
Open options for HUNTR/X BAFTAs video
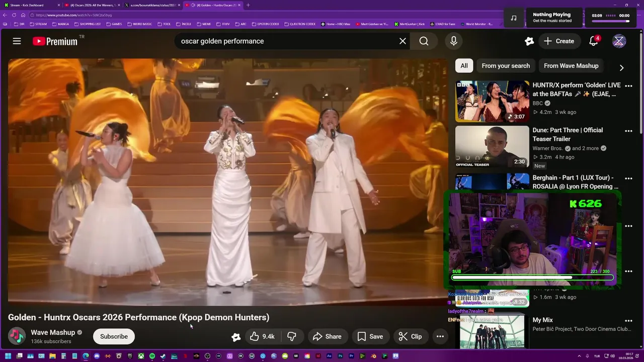pyautogui.click(x=628, y=86)
